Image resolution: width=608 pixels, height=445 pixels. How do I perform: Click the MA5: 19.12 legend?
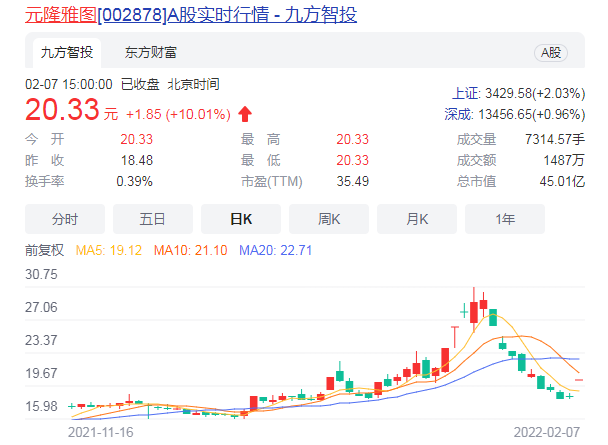pos(109,250)
